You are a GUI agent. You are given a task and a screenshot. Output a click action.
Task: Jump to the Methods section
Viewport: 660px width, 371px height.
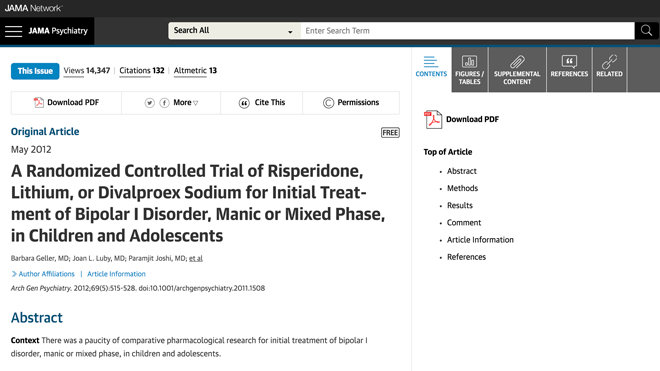463,188
